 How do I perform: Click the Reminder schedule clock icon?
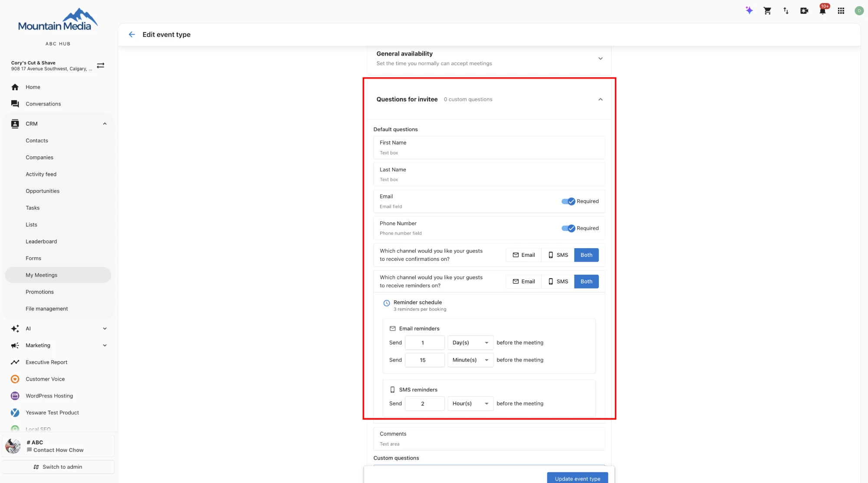[x=386, y=303]
